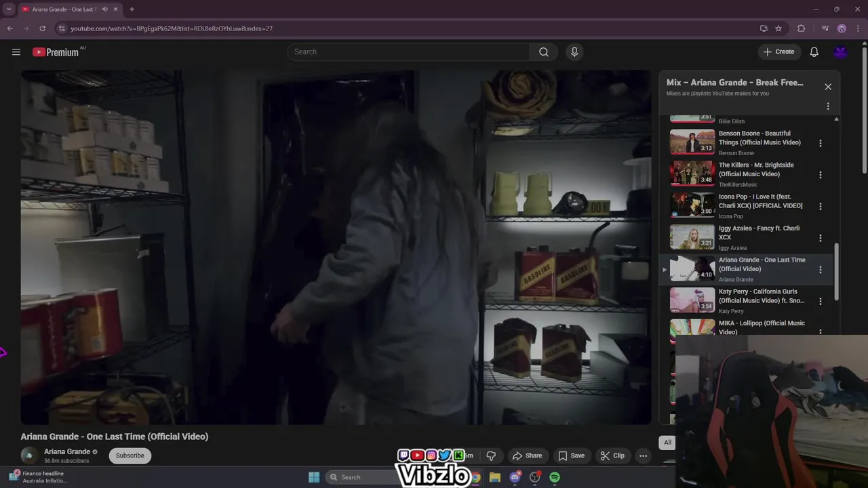The width and height of the screenshot is (868, 488).
Task: Open the Ariana Grande channel avatar
Action: [29, 455]
